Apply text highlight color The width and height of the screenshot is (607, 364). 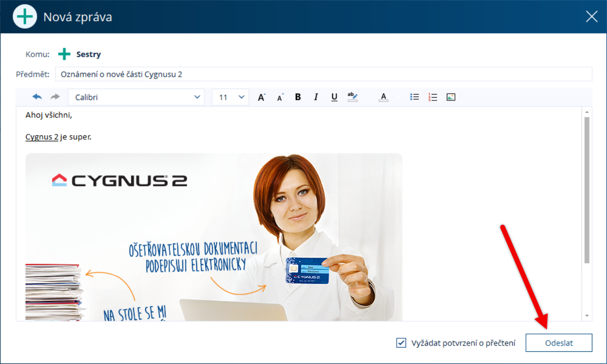[353, 97]
